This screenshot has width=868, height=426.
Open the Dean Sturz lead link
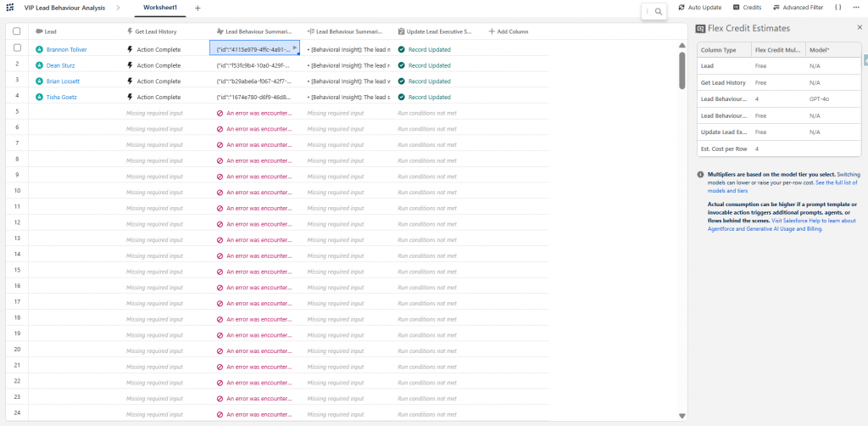[x=58, y=65]
